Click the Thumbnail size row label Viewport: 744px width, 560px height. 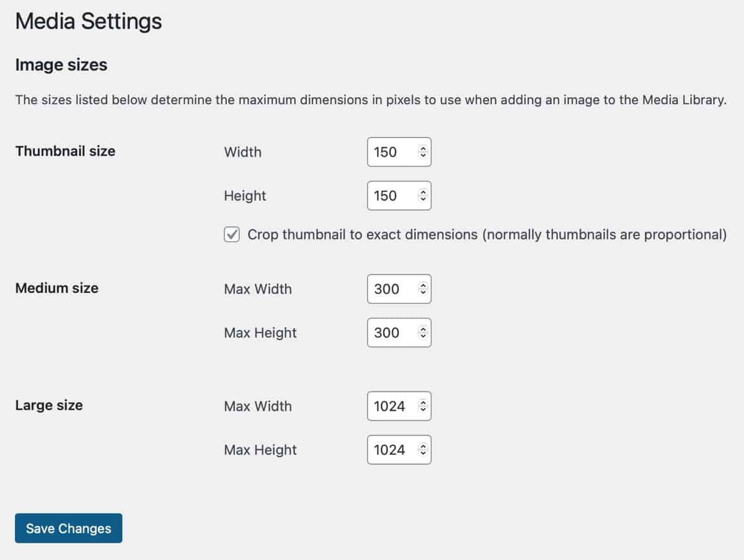coord(65,151)
